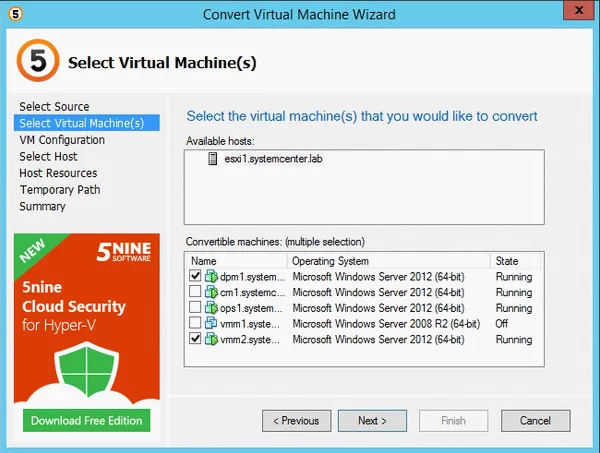Open the Select Host step
The image size is (600, 453).
pyautogui.click(x=48, y=156)
